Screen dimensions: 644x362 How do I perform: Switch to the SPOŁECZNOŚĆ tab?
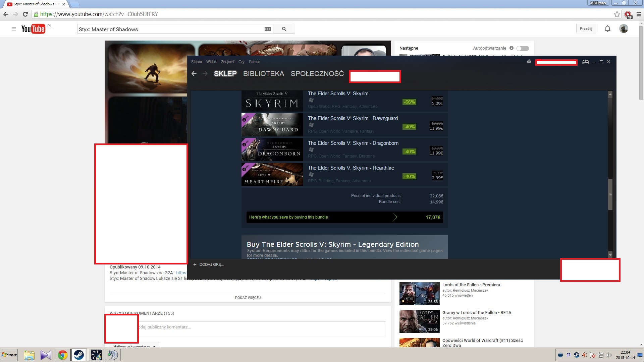pos(317,74)
